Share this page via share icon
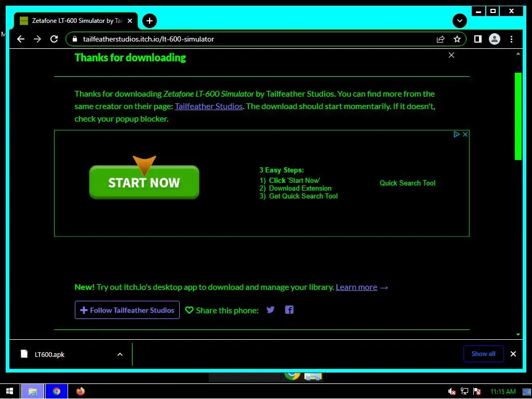Image resolution: width=532 pixels, height=399 pixels. pos(441,39)
